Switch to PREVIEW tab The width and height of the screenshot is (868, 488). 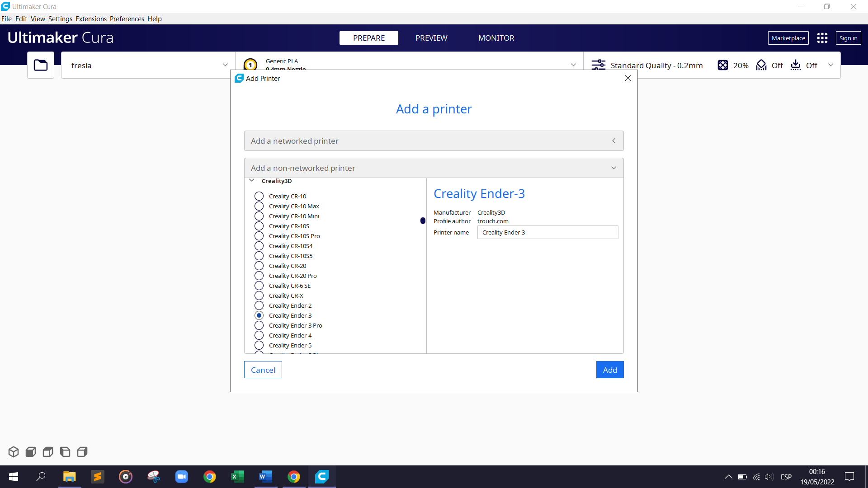[x=431, y=38]
